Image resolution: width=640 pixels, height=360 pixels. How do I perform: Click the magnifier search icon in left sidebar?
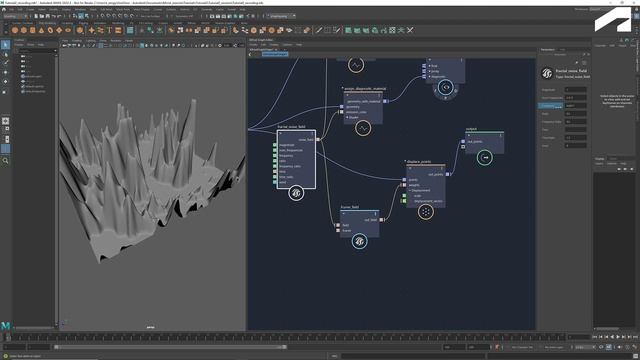click(x=5, y=161)
